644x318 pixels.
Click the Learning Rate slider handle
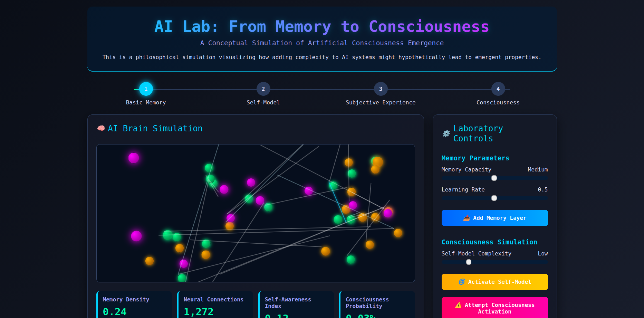click(x=494, y=198)
